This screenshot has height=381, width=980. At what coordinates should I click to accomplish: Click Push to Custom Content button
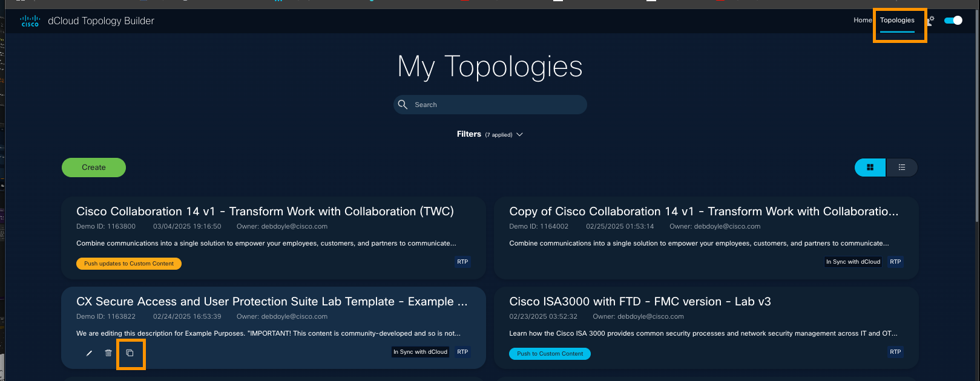[x=550, y=354]
